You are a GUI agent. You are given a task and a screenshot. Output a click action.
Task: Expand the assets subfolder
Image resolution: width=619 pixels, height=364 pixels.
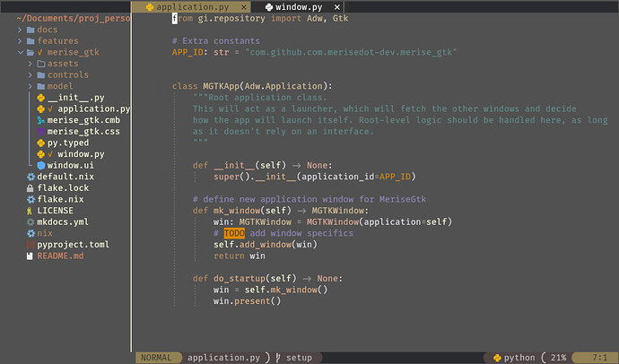click(x=31, y=64)
